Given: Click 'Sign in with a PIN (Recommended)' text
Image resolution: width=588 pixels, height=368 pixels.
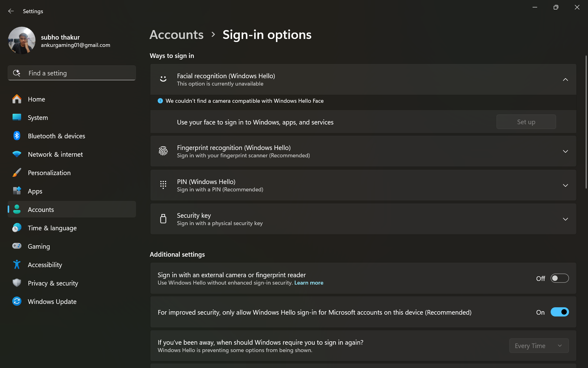Looking at the screenshot, I should [x=220, y=190].
